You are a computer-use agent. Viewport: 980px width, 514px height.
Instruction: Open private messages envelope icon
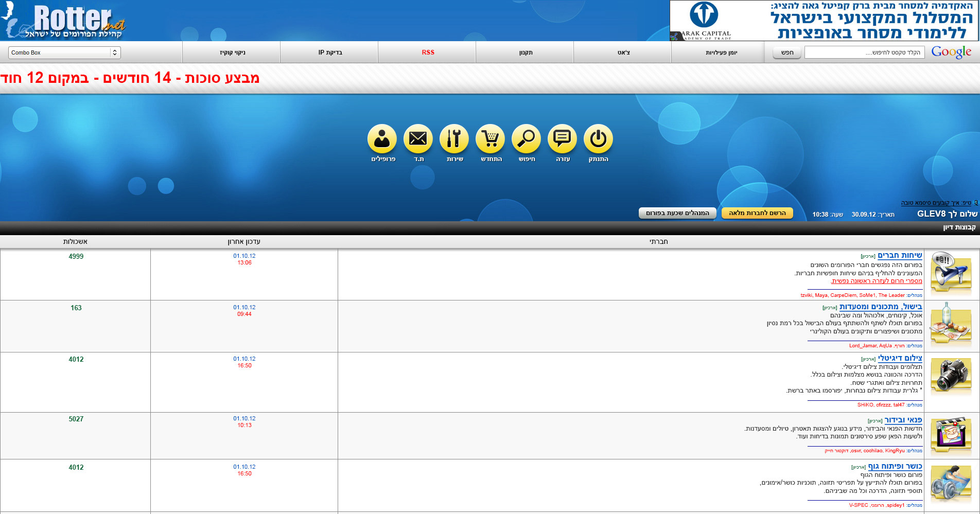[x=418, y=139]
